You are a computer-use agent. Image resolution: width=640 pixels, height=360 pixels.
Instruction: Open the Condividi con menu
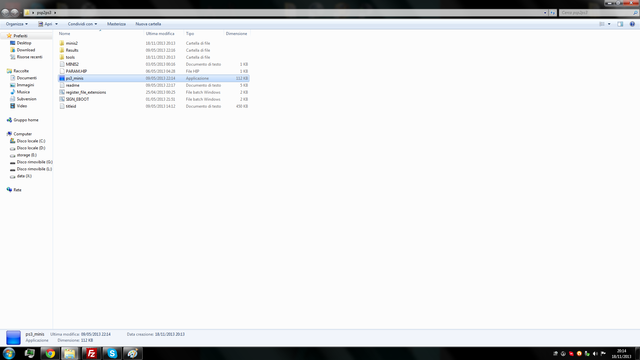[82, 24]
